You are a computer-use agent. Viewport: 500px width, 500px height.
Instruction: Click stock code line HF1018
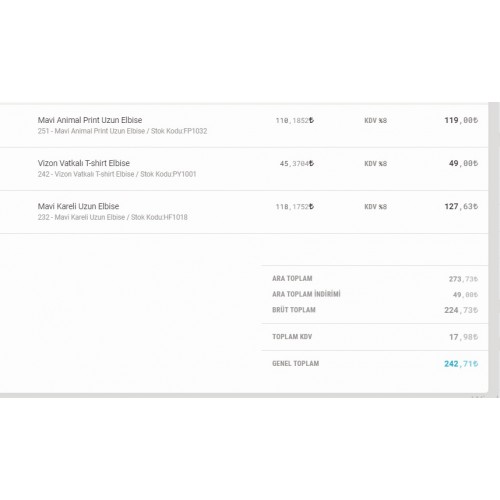point(113,217)
